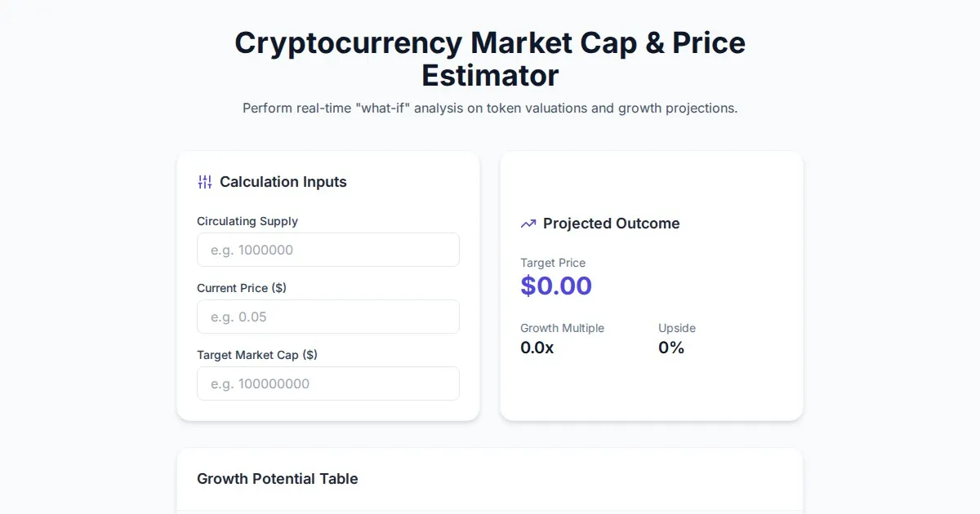Click into the Current Price ($) field
980x514 pixels.
327,317
